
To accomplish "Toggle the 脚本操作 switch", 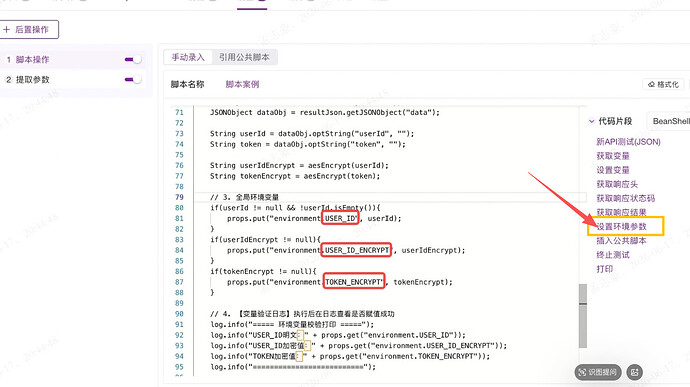I will pos(133,59).
